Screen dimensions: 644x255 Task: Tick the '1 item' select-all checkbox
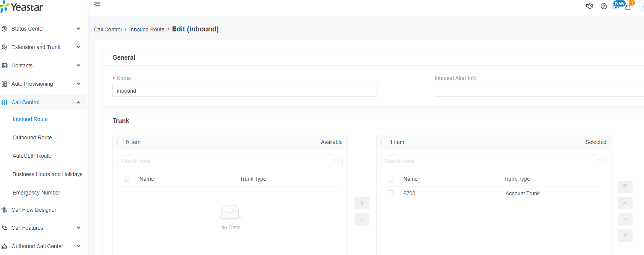(x=384, y=142)
